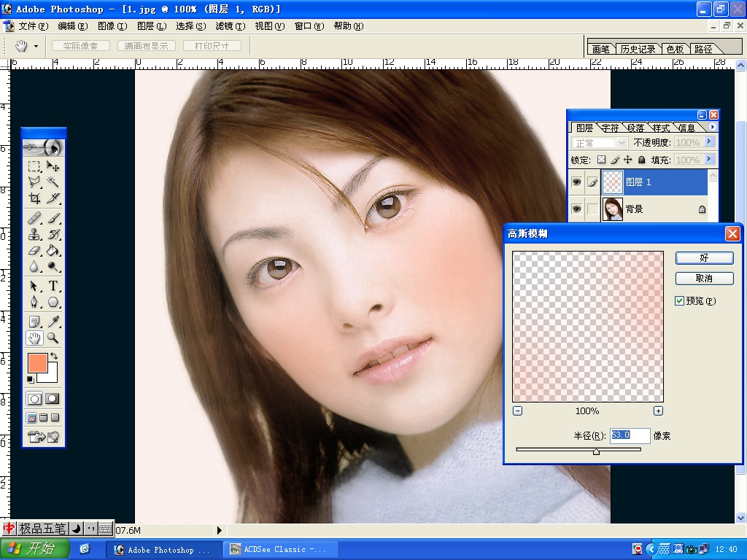Image resolution: width=747 pixels, height=560 pixels.
Task: Select the Hand tool in toolbox
Action: coord(34,338)
